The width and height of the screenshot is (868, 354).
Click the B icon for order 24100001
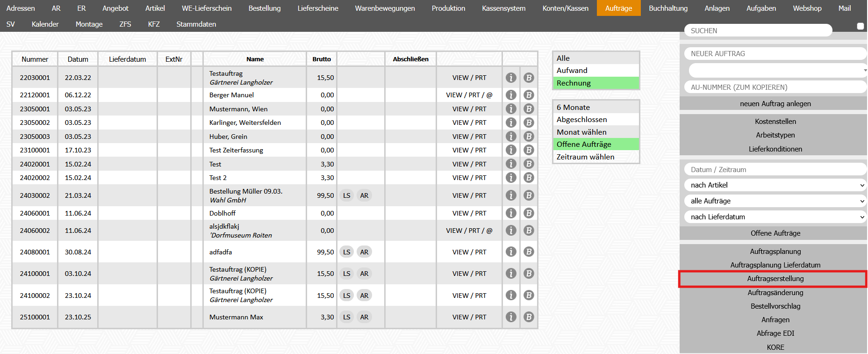[x=529, y=274]
